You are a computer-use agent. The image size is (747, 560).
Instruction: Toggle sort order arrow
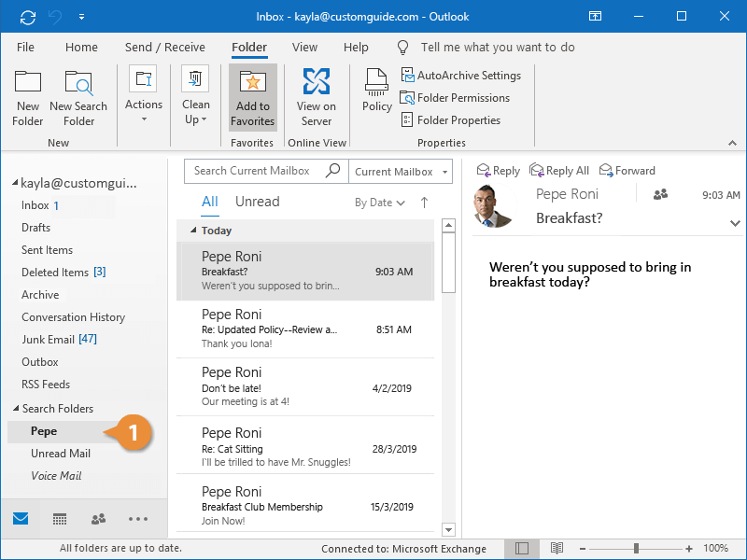pos(424,203)
